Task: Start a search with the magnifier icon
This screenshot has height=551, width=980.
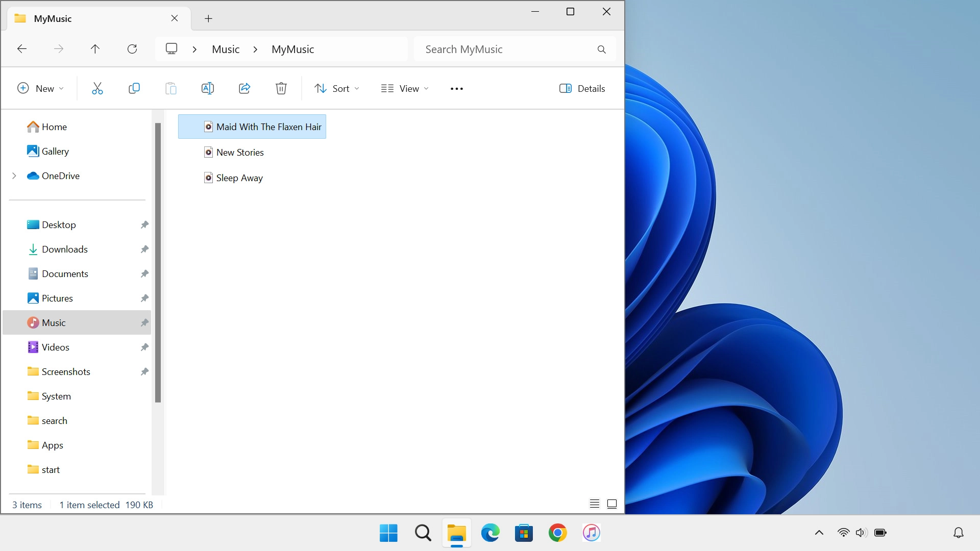Action: point(601,49)
